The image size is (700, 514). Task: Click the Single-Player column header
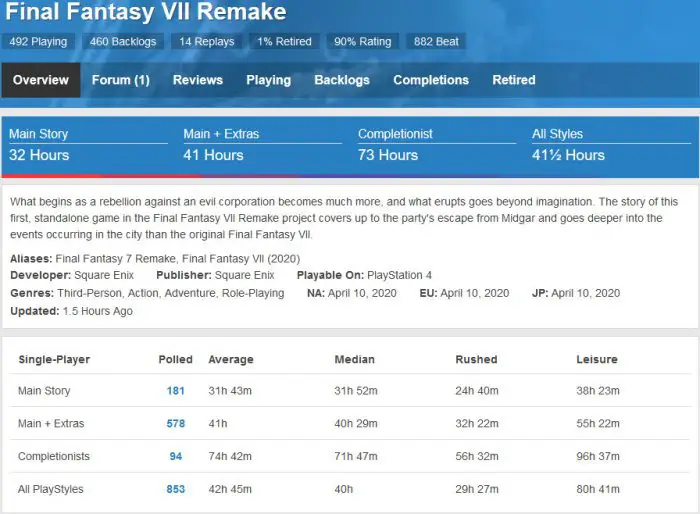54,359
